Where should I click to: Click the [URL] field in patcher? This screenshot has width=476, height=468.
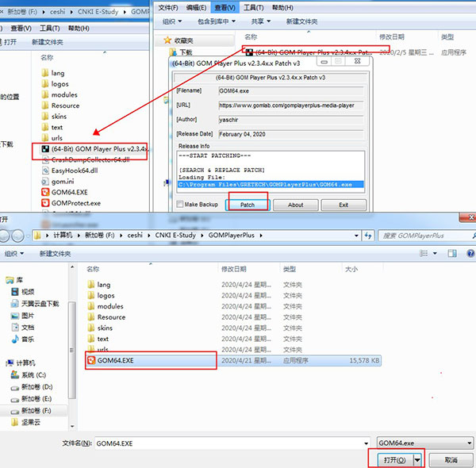coord(291,105)
